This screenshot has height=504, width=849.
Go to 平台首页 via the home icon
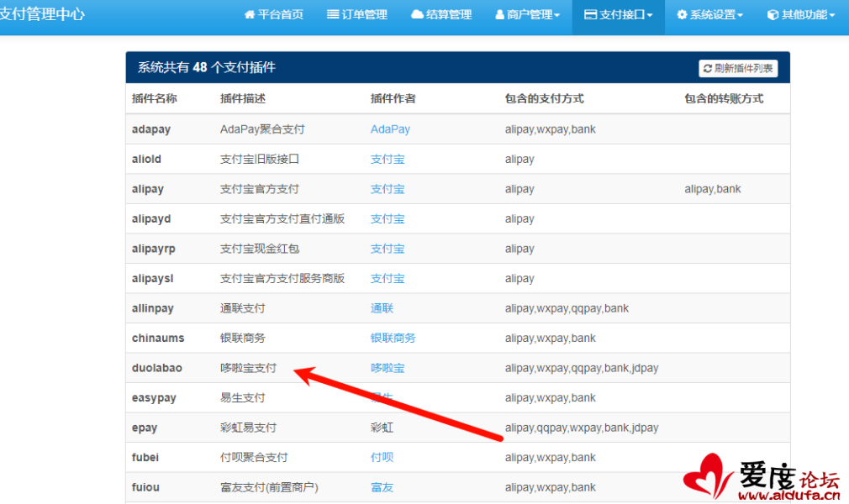pyautogui.click(x=273, y=14)
